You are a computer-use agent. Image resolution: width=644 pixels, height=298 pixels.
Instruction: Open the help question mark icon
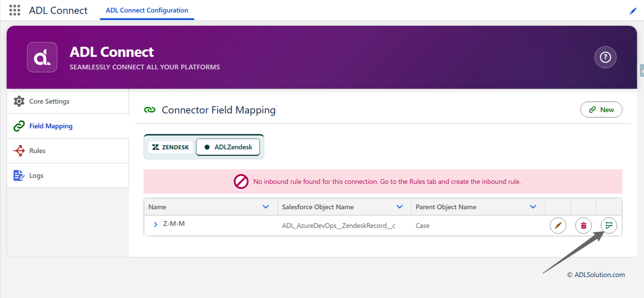(605, 58)
